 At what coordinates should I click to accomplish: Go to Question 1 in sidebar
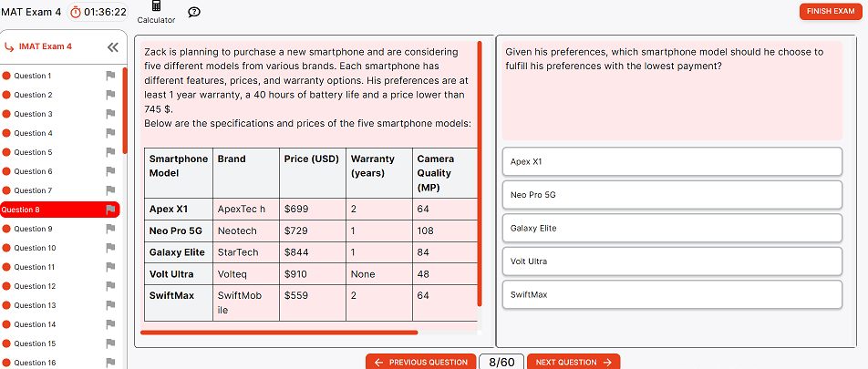coord(33,76)
